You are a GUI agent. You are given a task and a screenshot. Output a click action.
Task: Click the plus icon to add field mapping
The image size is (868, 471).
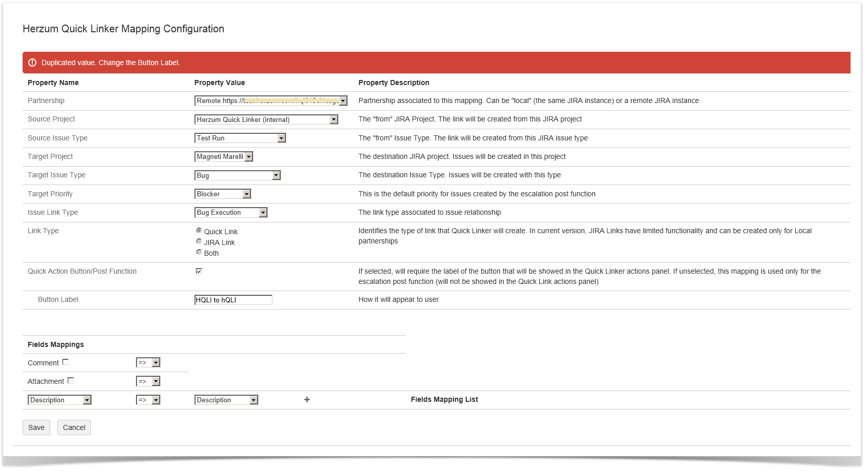307,400
